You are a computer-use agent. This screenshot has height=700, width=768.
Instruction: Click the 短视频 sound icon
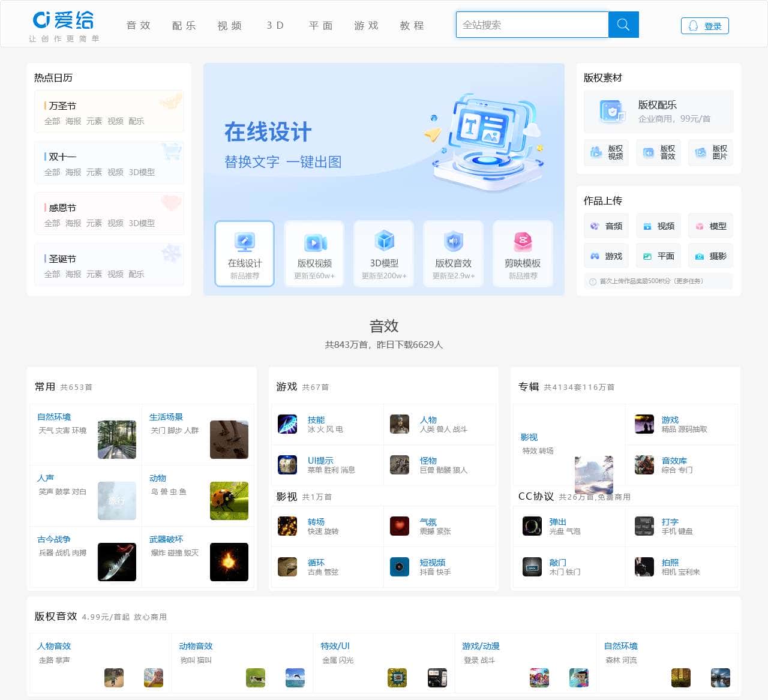pos(400,567)
